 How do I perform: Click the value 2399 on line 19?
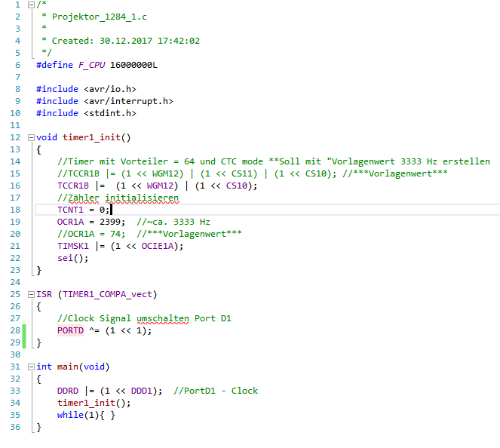110,222
